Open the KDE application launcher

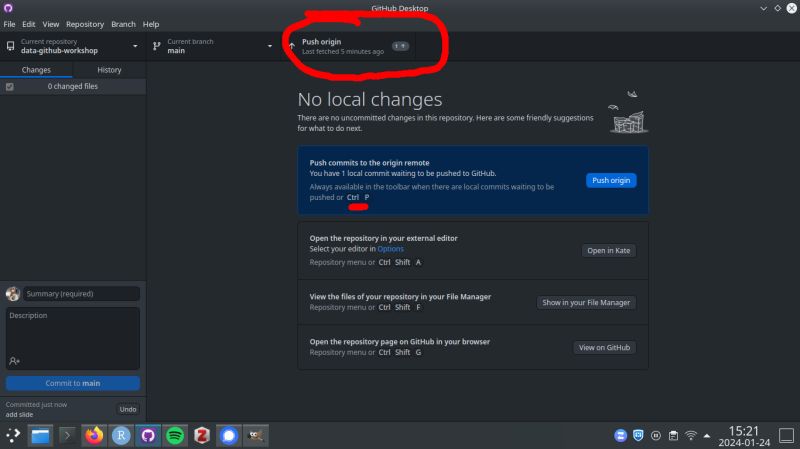point(13,435)
